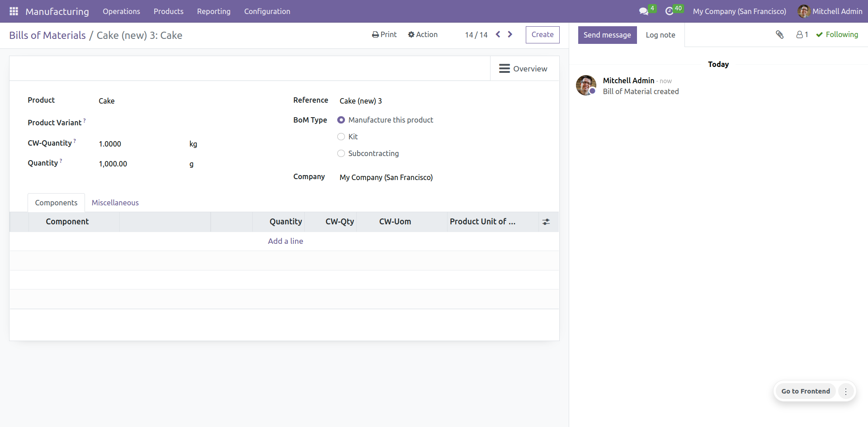Sort by CW-Qty column header
Viewport: 868px width, 427px height.
click(330, 222)
